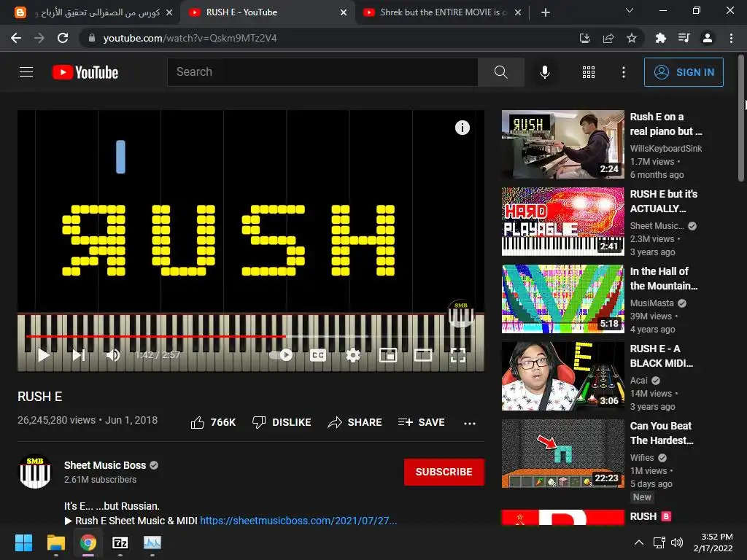Show hidden tray icons chevron
This screenshot has height=560, width=747.
(639, 542)
